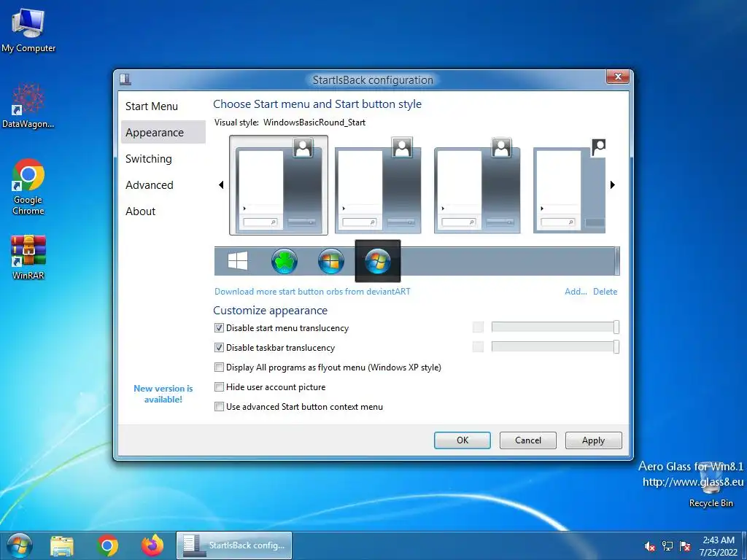This screenshot has width=747, height=560.
Task: Open the DataWagon desktop shortcut
Action: (28, 106)
